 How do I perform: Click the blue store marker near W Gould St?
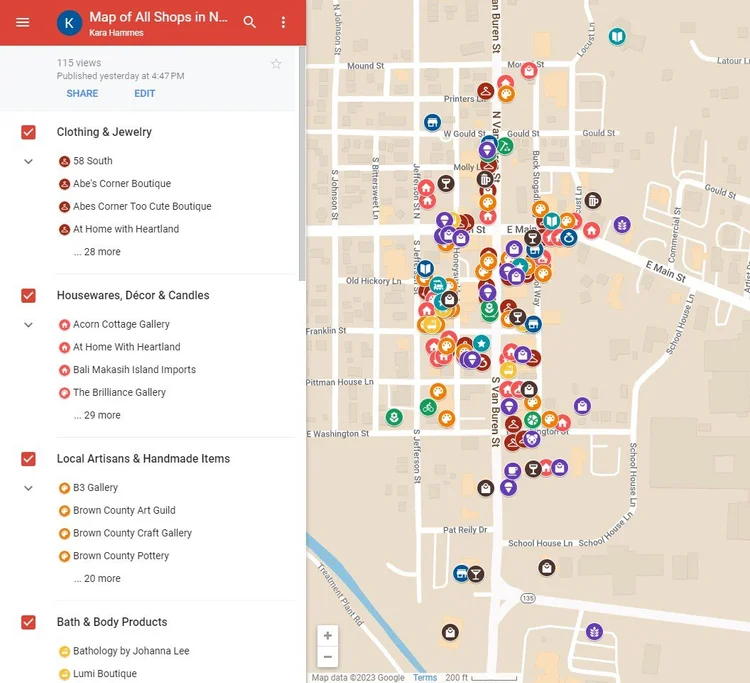(432, 122)
